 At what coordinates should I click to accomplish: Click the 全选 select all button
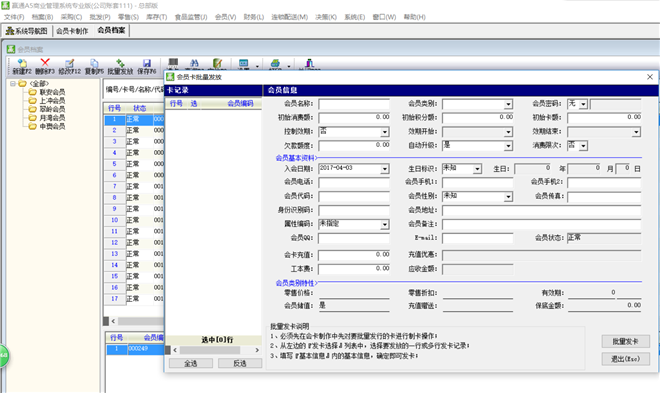click(191, 363)
